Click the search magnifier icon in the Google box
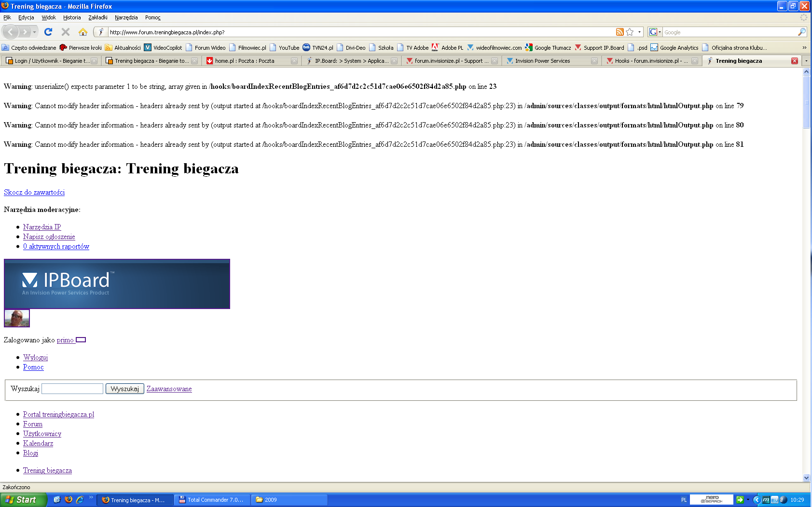The image size is (812, 507). 801,32
